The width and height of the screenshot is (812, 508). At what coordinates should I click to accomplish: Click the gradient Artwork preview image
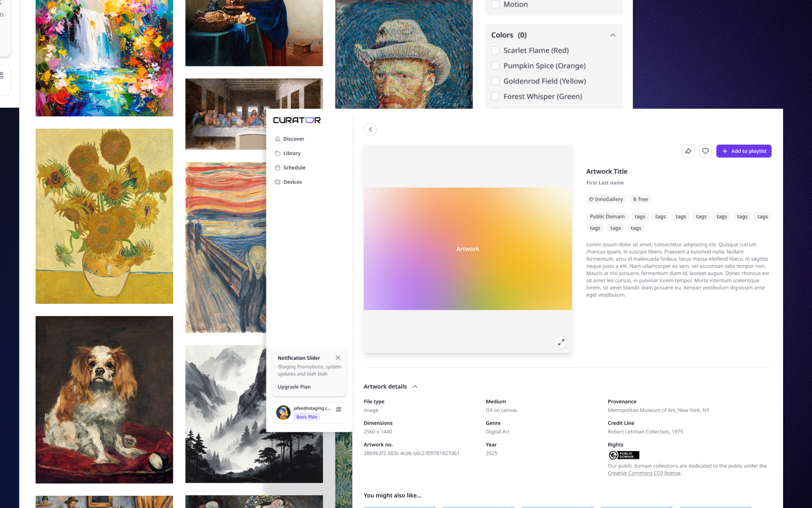click(x=467, y=249)
